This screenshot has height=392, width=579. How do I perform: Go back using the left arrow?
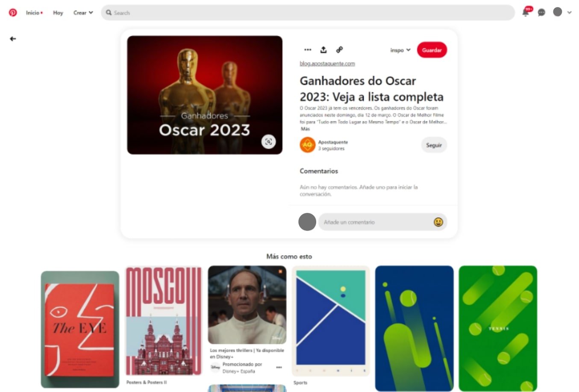(x=13, y=39)
